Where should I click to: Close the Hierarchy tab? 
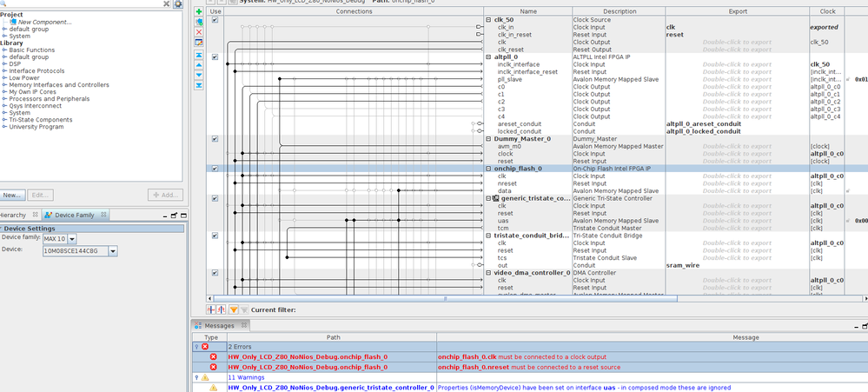pyautogui.click(x=35, y=215)
